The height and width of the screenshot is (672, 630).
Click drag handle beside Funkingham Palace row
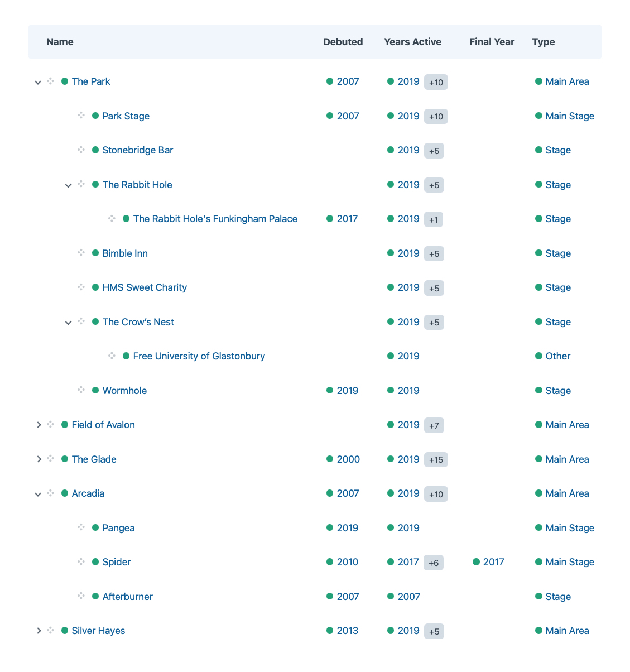(112, 219)
